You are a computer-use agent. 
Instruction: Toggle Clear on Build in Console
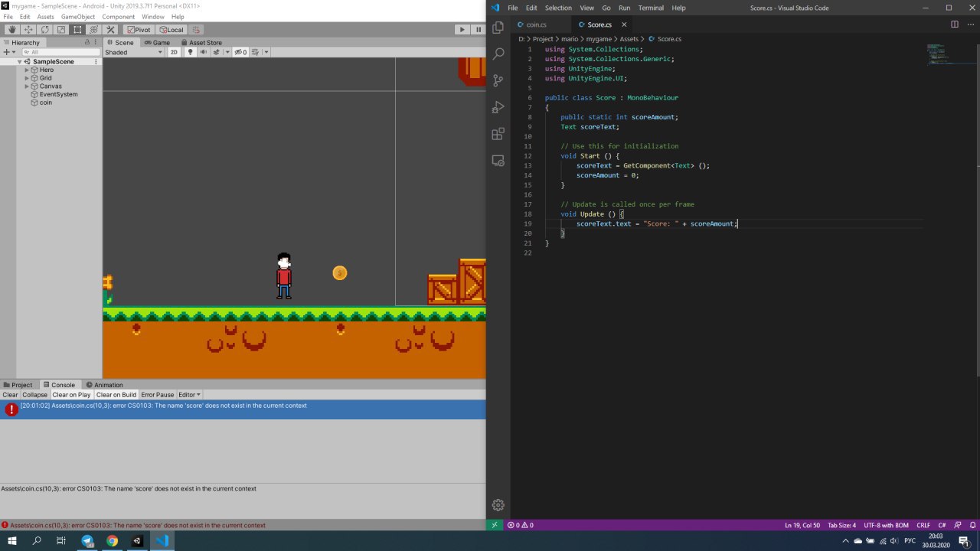pyautogui.click(x=116, y=395)
